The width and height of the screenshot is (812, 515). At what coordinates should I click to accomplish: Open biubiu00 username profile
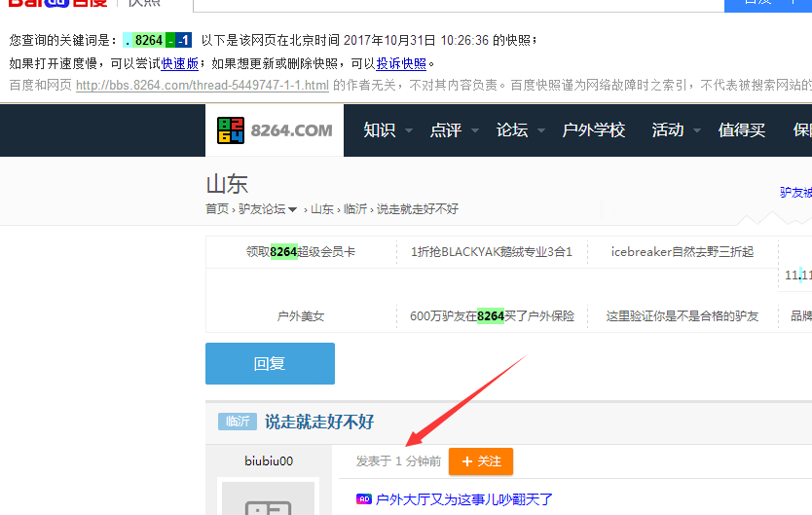point(269,461)
